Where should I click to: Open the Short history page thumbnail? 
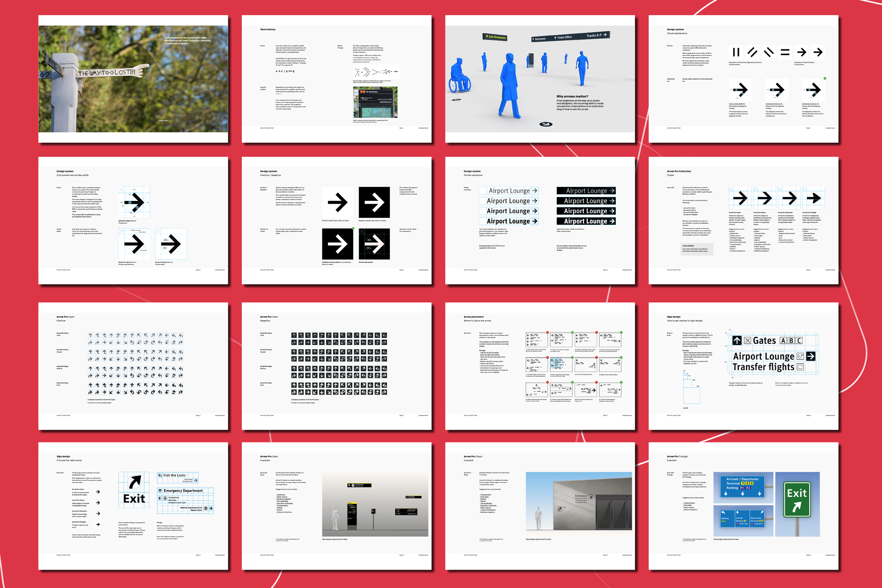336,79
